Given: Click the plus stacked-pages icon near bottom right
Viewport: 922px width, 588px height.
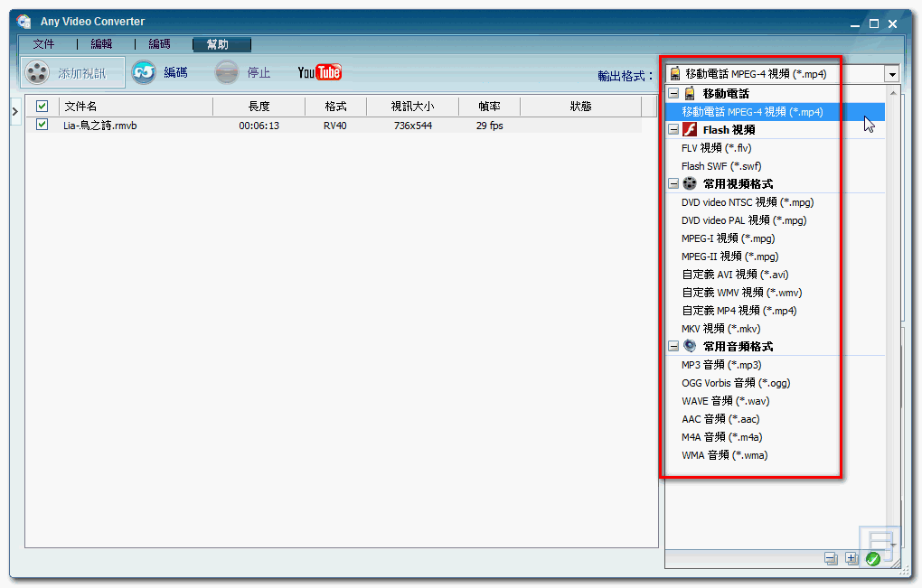Looking at the screenshot, I should point(851,558).
